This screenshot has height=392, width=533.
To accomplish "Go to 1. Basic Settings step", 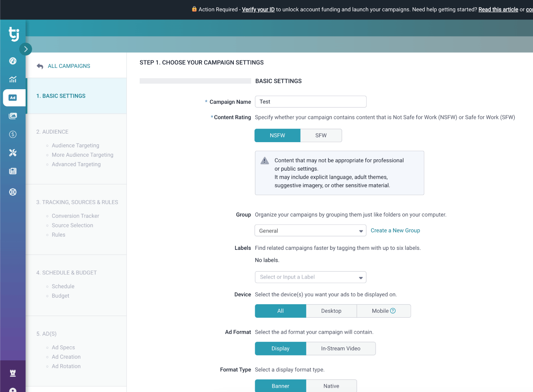I will pyautogui.click(x=61, y=96).
